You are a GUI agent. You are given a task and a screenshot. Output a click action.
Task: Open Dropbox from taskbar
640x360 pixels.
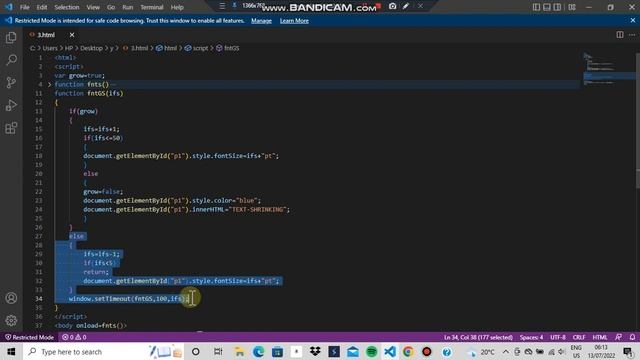[315, 351]
